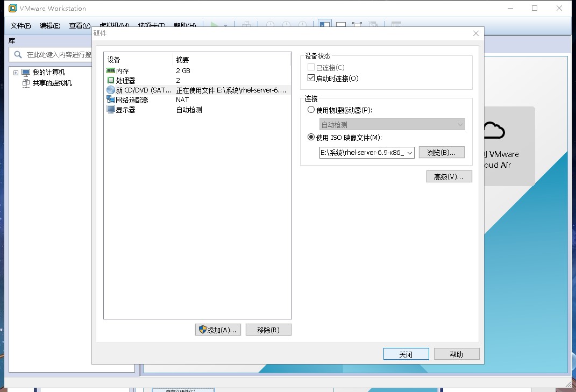Open the 文件(F) menu
This screenshot has width=576, height=392.
tap(20, 26)
